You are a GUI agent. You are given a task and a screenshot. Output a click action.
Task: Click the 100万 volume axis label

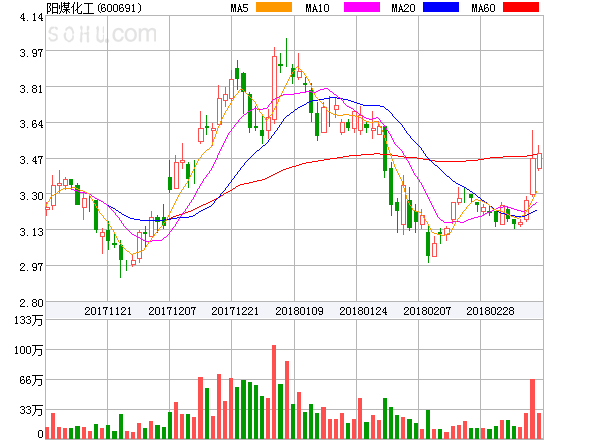click(x=28, y=350)
